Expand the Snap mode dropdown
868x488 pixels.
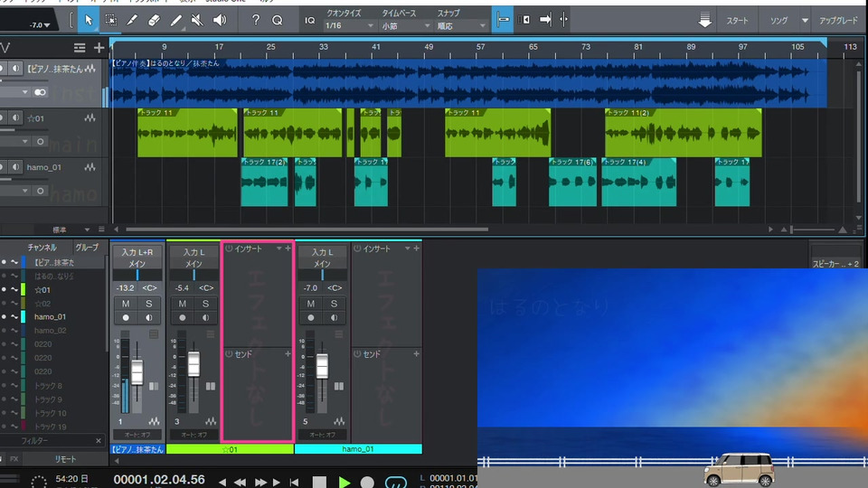(x=460, y=26)
